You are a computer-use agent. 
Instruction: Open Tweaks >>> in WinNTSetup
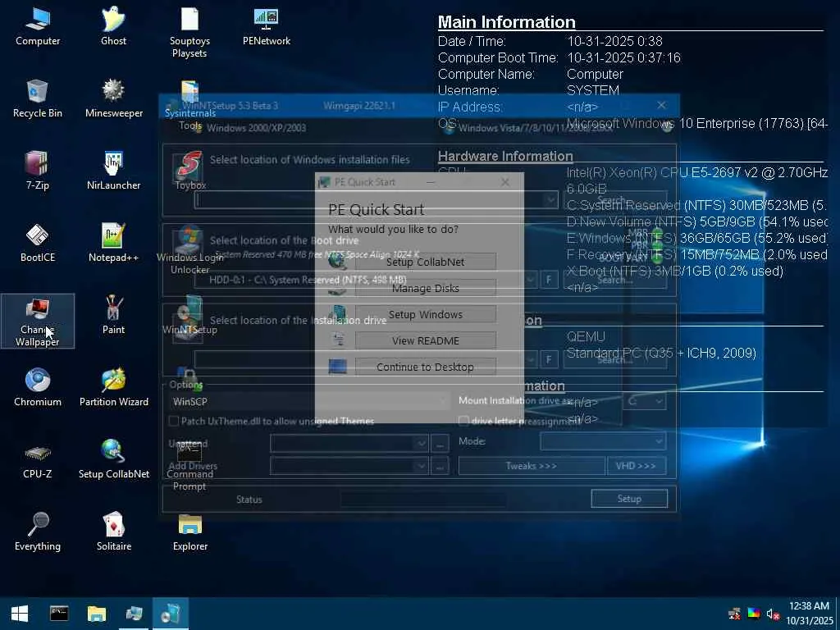[532, 466]
